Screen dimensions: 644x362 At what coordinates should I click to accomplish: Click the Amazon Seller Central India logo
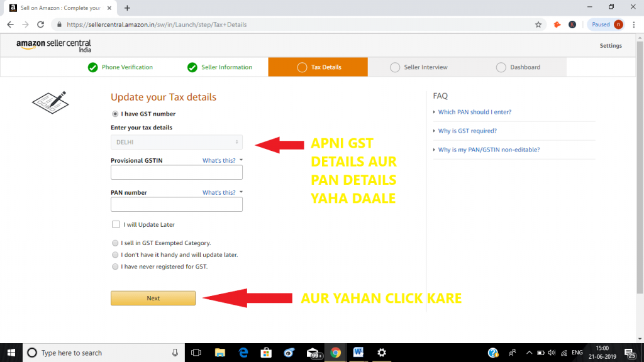point(54,45)
